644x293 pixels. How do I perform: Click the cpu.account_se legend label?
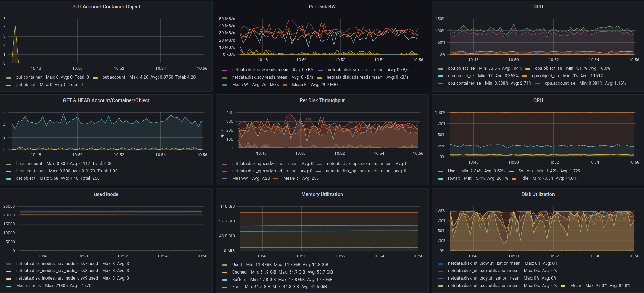pos(560,83)
